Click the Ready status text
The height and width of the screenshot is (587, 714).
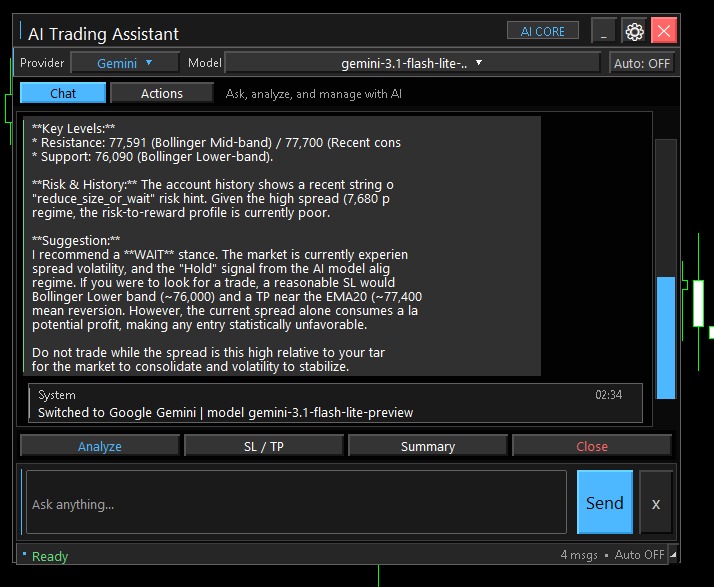click(50, 556)
